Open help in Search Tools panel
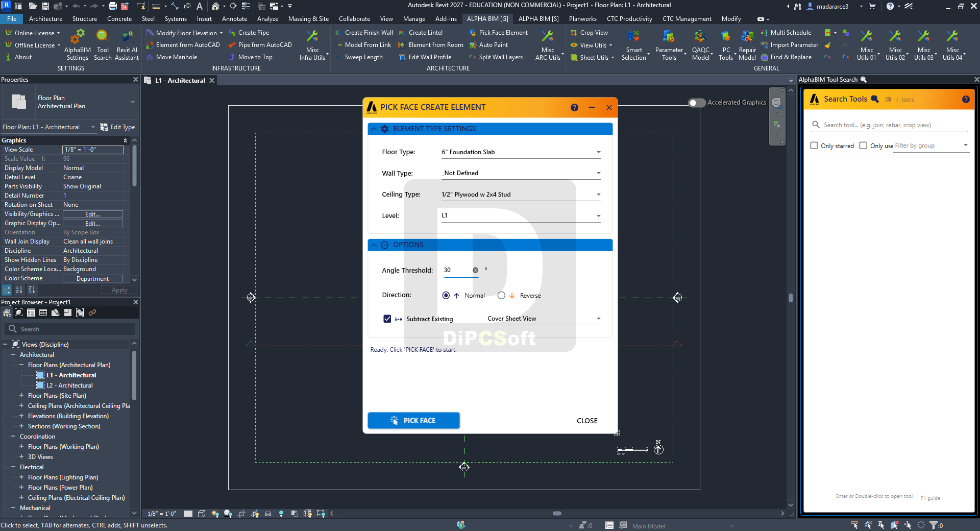 pyautogui.click(x=966, y=100)
